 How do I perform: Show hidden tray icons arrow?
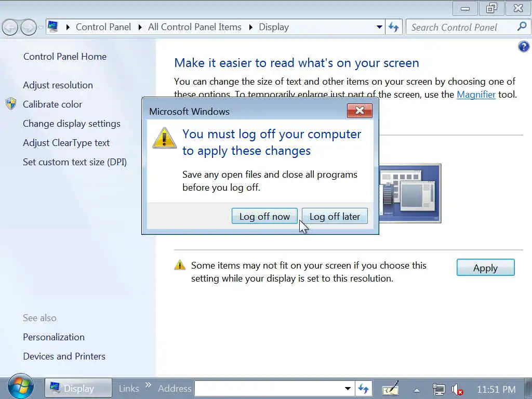coord(417,390)
